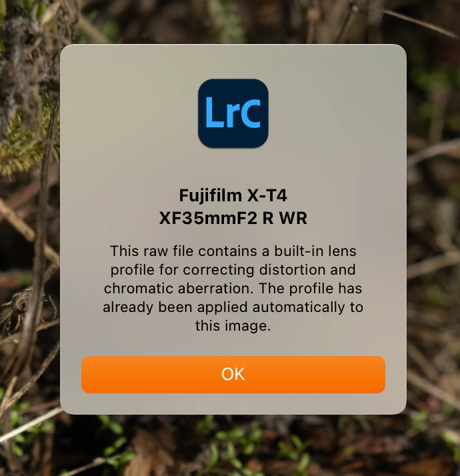
Task: Click the Fujifilm X-T4 heading text
Action: 233,195
